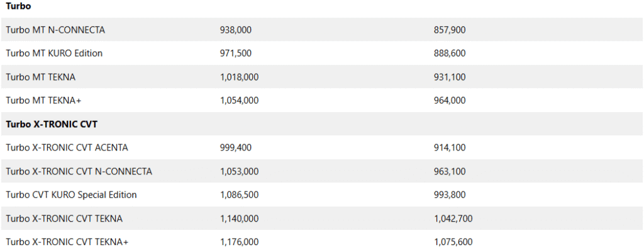Screen dimensions: 644x250
Task: Click the 1,176,000 price for CVT TEKNA+
Action: pyautogui.click(x=240, y=242)
